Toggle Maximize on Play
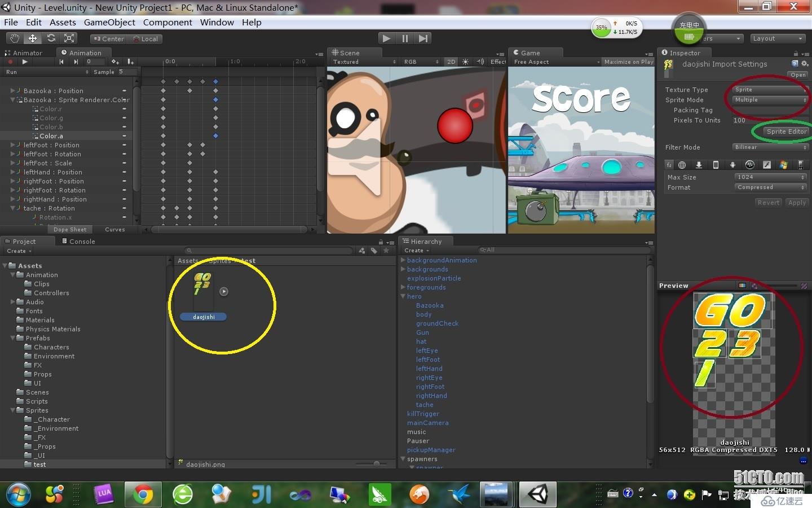 pos(628,62)
